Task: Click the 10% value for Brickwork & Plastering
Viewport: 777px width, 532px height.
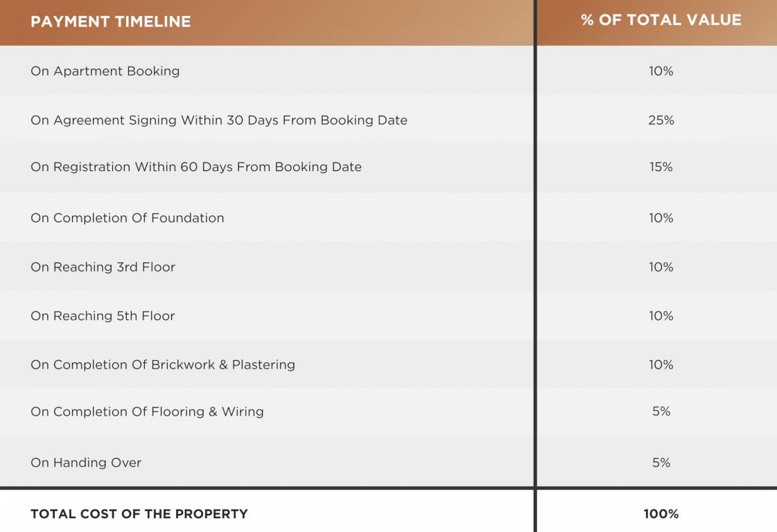Action: pos(661,365)
